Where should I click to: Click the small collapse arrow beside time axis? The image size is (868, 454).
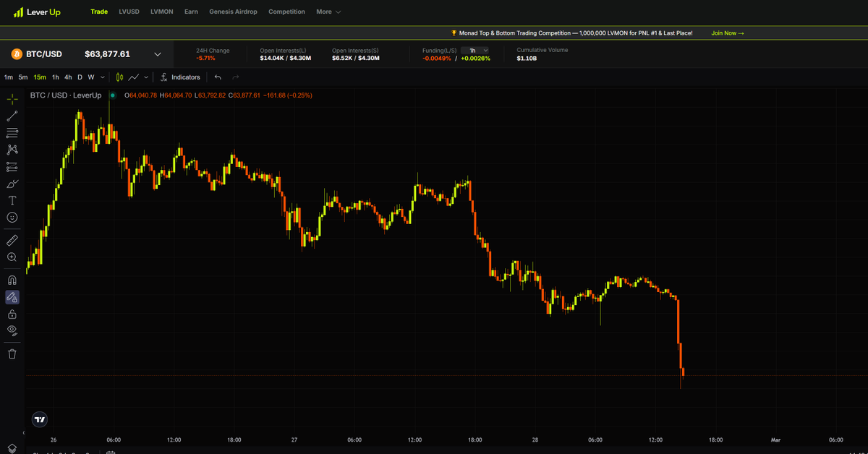[x=23, y=432]
